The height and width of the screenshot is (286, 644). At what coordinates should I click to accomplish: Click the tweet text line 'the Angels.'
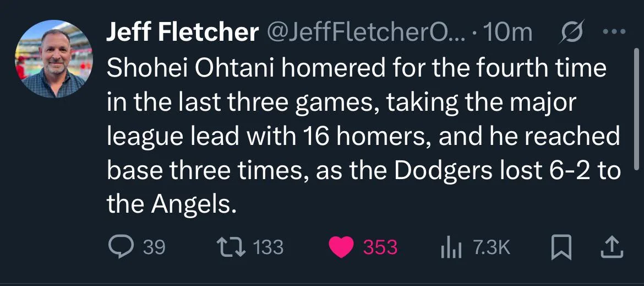[x=172, y=203]
